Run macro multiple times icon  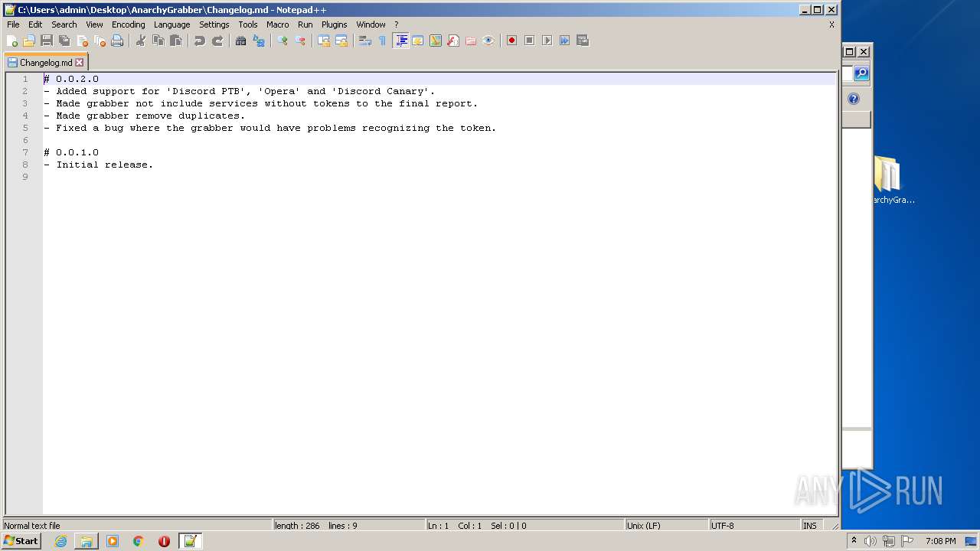click(565, 41)
